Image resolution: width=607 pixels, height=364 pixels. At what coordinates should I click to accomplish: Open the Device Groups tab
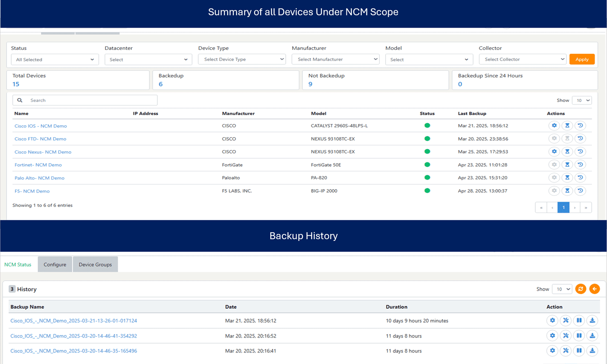(x=95, y=265)
